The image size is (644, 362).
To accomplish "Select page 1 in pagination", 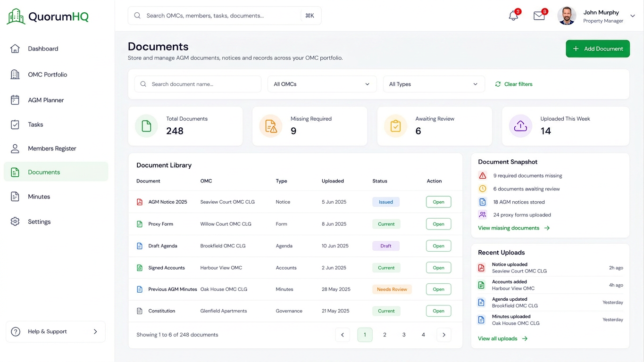I will click(x=365, y=335).
